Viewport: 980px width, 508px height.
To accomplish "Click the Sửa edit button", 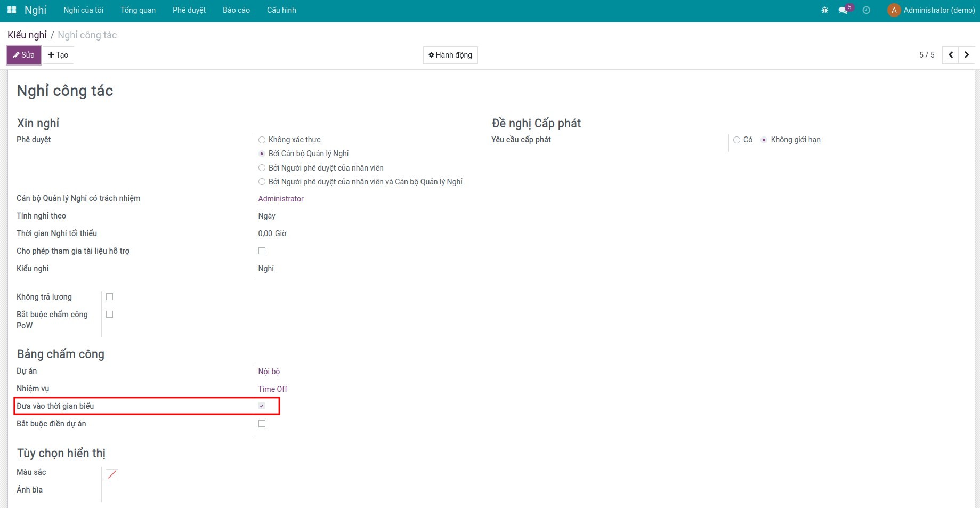I will point(24,55).
